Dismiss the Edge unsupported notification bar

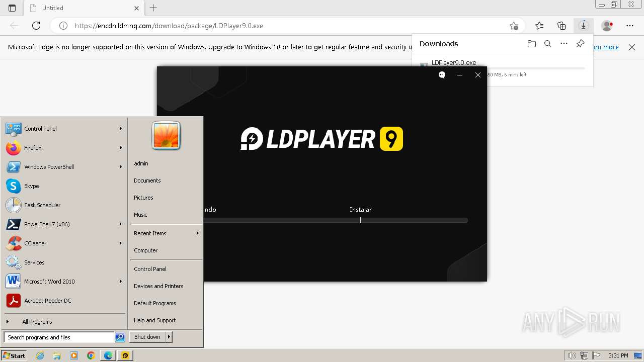(632, 47)
